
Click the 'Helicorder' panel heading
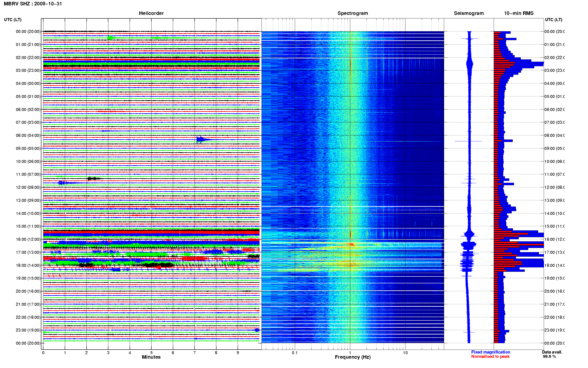point(151,13)
